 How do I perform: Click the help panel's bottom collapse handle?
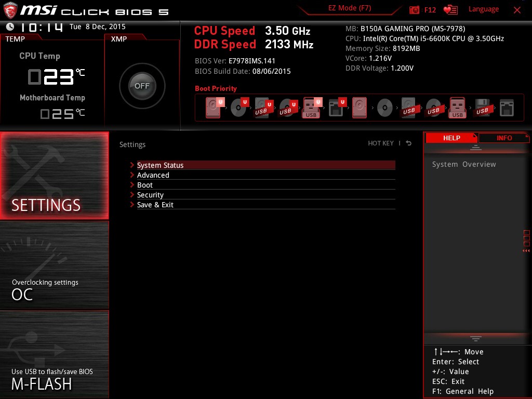[476, 338]
